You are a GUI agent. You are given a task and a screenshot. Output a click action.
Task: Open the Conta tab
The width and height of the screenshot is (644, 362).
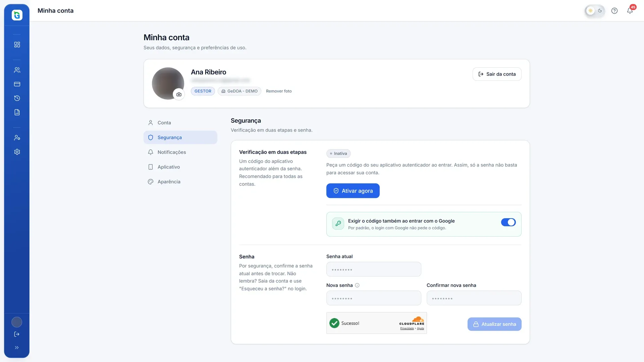click(180, 123)
